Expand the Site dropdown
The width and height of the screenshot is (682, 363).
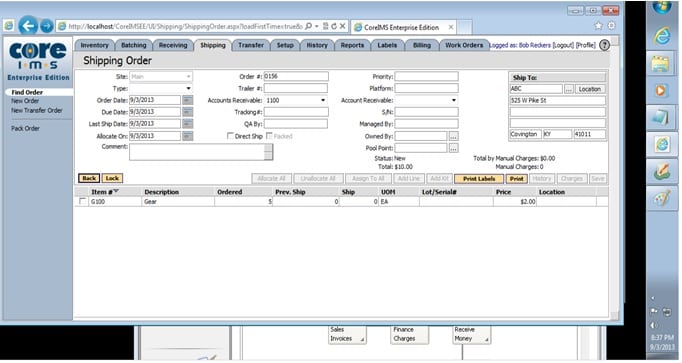point(188,77)
